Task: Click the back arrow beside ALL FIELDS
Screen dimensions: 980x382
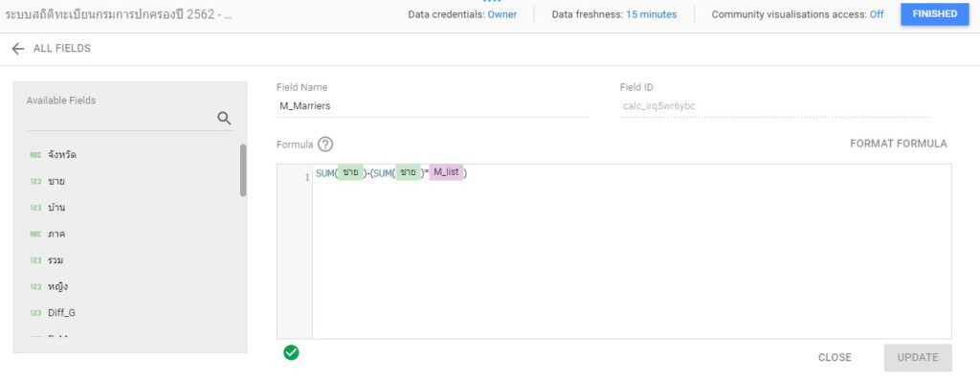Action: tap(17, 49)
